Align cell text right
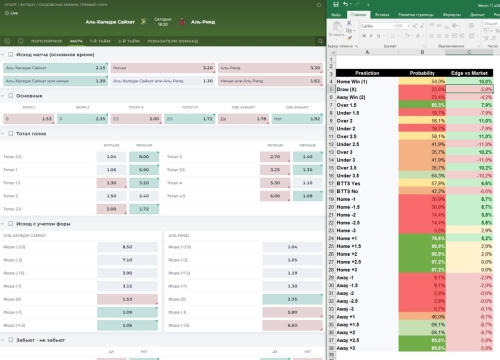This screenshot has height=360, width=500. click(x=446, y=36)
